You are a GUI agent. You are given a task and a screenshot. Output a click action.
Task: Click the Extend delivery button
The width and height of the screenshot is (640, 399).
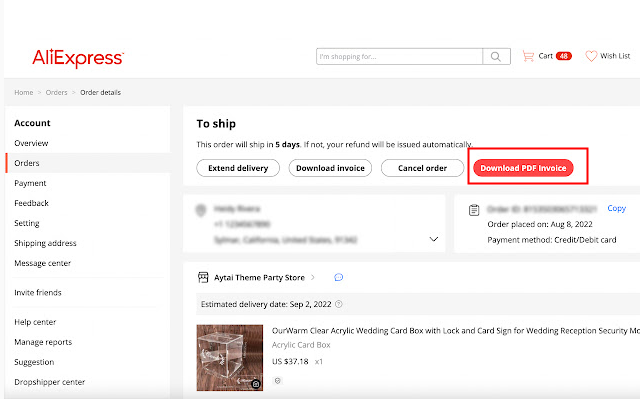click(x=238, y=168)
